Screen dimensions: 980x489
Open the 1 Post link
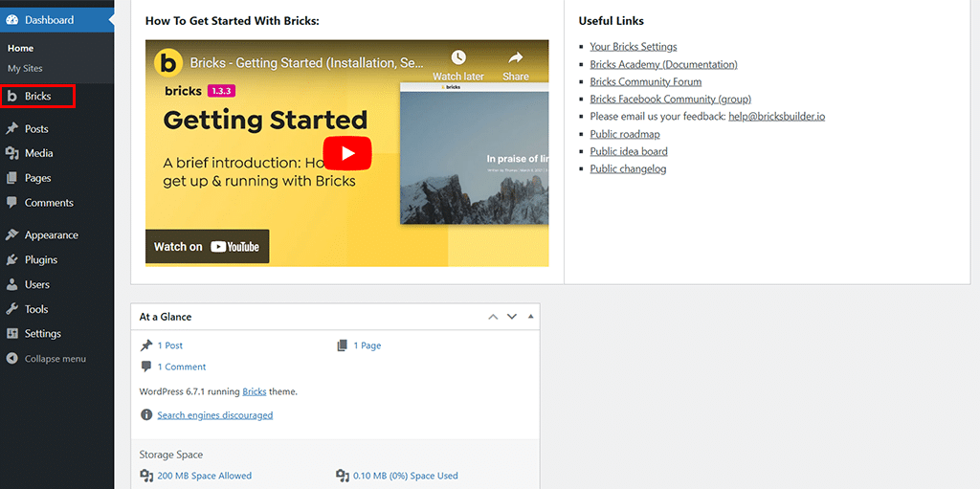coord(170,345)
